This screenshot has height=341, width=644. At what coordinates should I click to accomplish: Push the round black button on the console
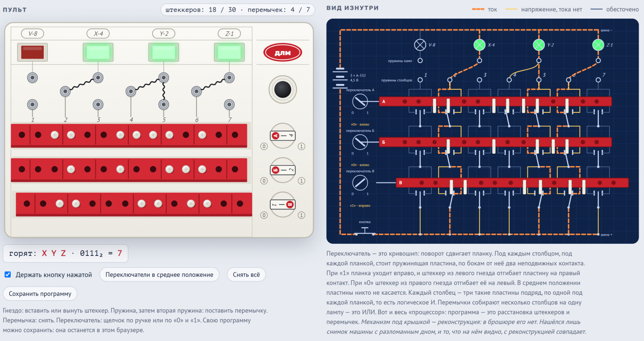(x=283, y=89)
